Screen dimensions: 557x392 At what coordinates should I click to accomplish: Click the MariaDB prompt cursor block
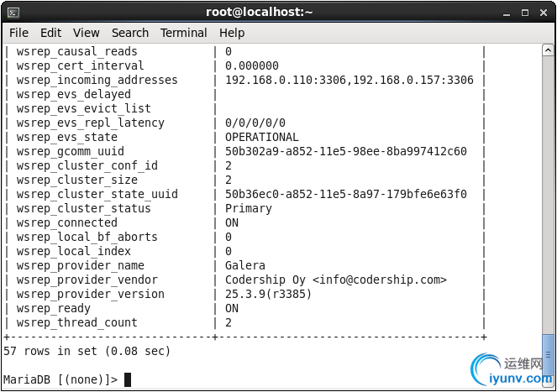click(128, 379)
